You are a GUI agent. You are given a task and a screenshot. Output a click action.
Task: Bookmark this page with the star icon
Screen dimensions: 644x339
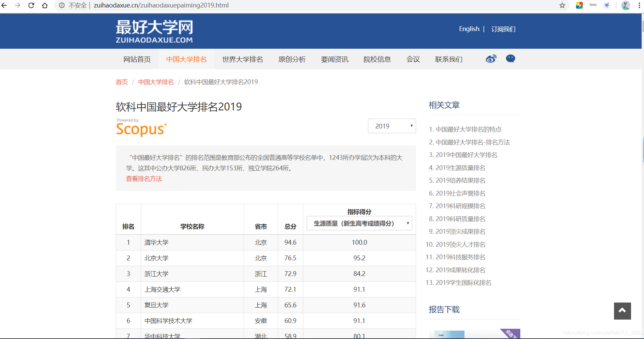click(x=562, y=5)
